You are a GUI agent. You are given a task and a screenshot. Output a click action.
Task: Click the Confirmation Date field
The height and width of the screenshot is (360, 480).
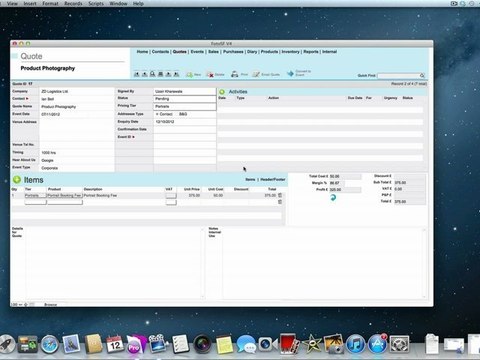pyautogui.click(x=185, y=129)
